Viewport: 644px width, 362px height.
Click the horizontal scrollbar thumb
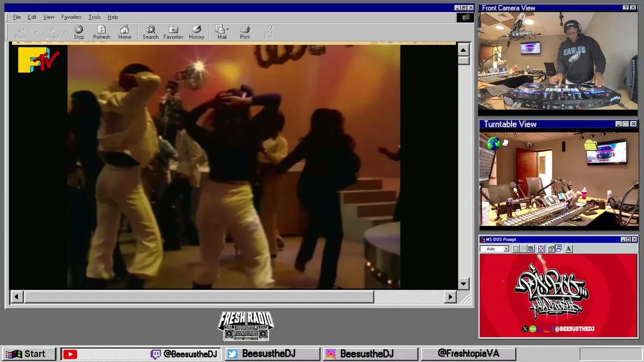[199, 297]
